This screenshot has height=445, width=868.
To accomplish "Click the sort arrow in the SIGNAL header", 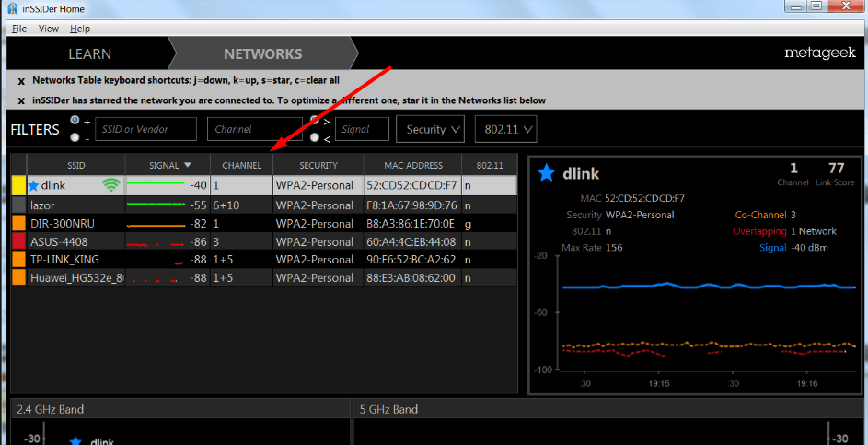I will point(187,165).
